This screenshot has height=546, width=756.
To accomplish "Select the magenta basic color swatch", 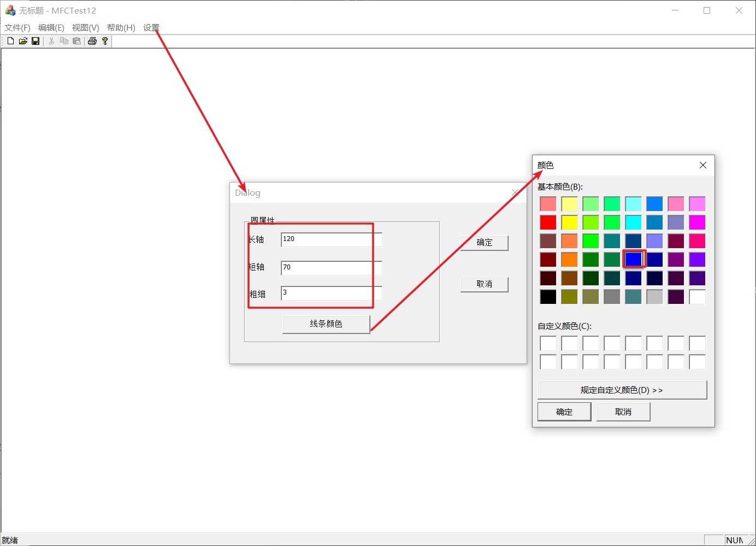I will coord(698,222).
